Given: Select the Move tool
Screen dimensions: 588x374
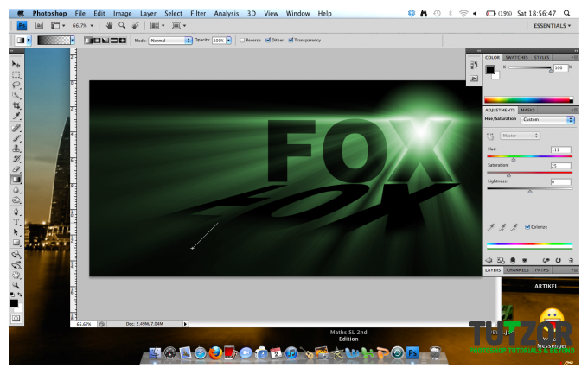Looking at the screenshot, I should pos(16,65).
